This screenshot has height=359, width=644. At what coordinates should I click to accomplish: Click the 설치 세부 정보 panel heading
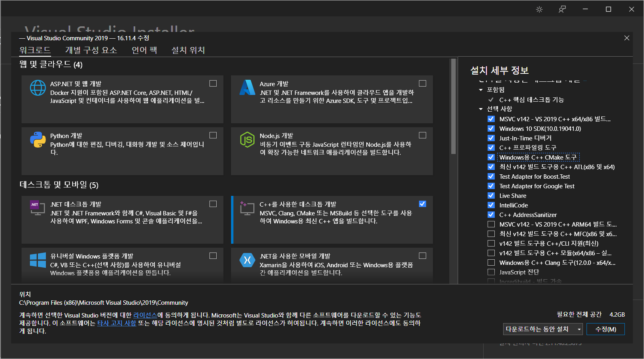pyautogui.click(x=500, y=71)
